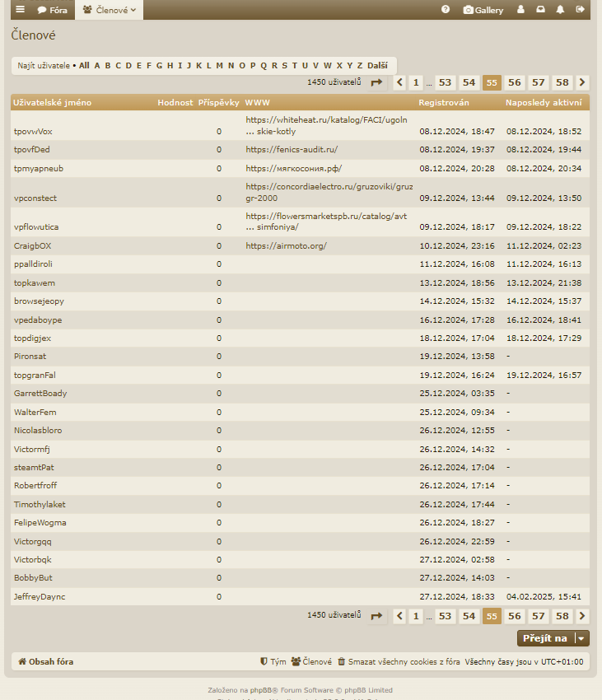Open JeffreyDaync user profile
Image resolution: width=602 pixels, height=700 pixels.
click(x=39, y=596)
